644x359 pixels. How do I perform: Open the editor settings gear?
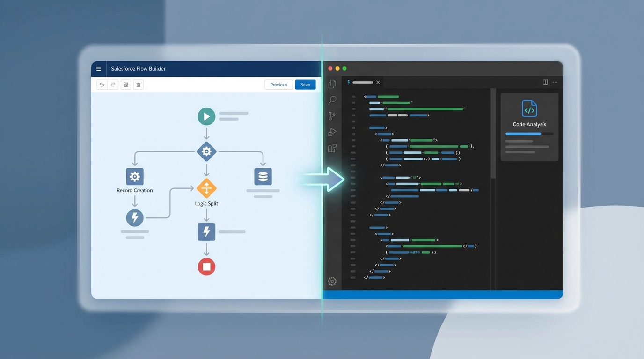point(332,281)
